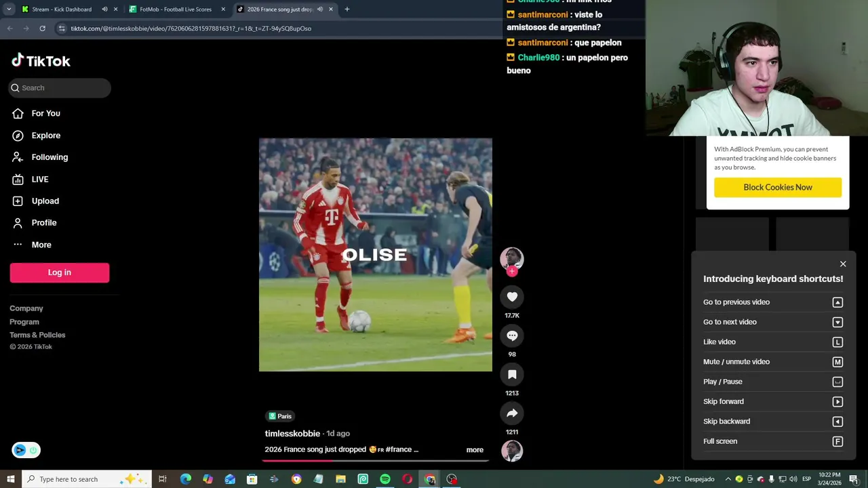
Task: Open the Upload page
Action: 45,201
